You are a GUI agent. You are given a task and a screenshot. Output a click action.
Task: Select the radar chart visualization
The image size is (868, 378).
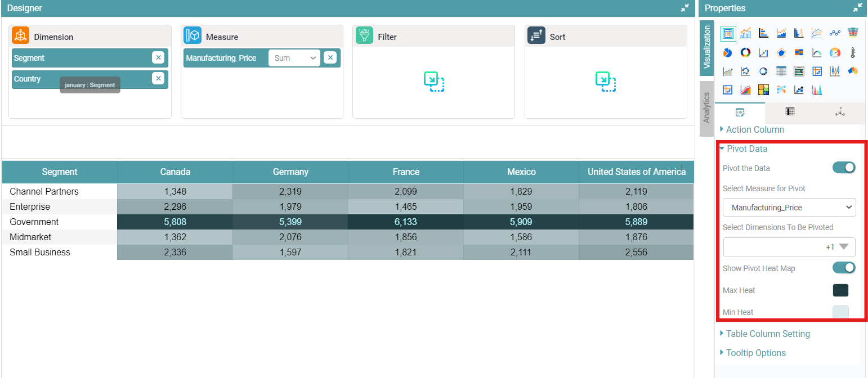tap(781, 52)
